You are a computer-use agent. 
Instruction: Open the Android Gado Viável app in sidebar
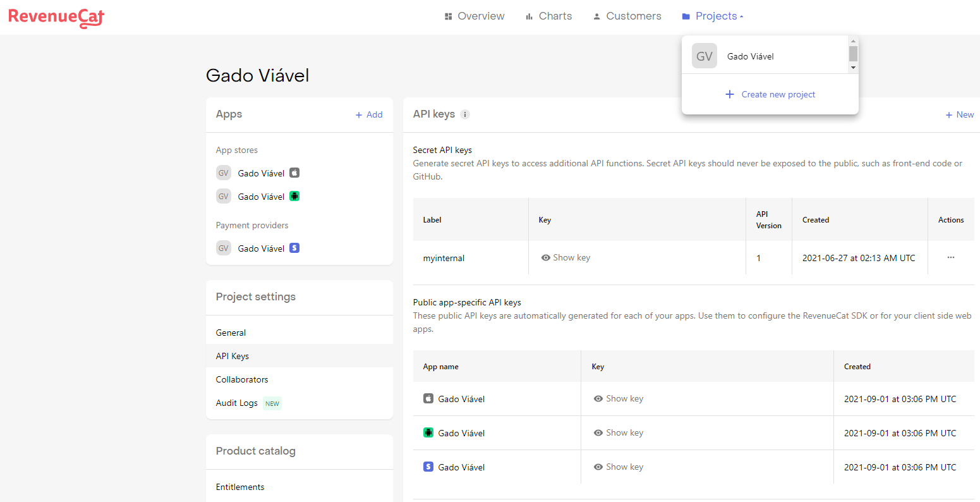[261, 197]
